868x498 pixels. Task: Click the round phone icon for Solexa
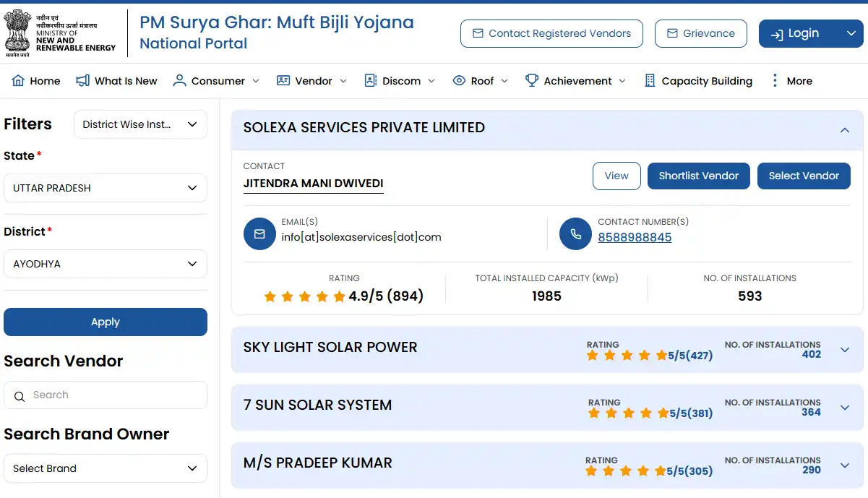[x=576, y=234]
